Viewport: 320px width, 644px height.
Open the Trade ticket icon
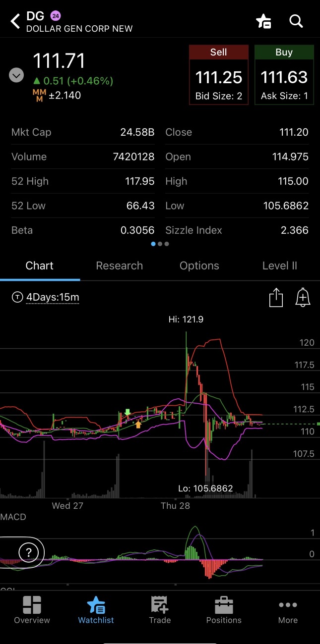(160, 610)
